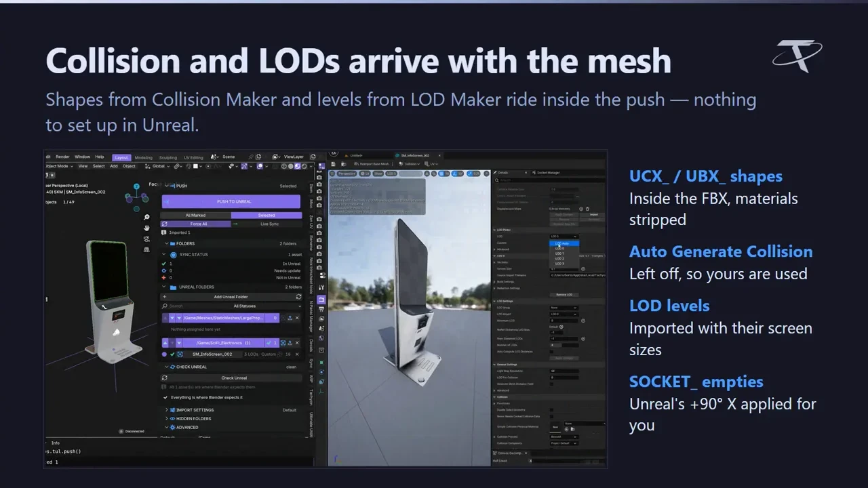Click export icon on SciFi_Electronics folder row
The height and width of the screenshot is (488, 868).
click(291, 343)
